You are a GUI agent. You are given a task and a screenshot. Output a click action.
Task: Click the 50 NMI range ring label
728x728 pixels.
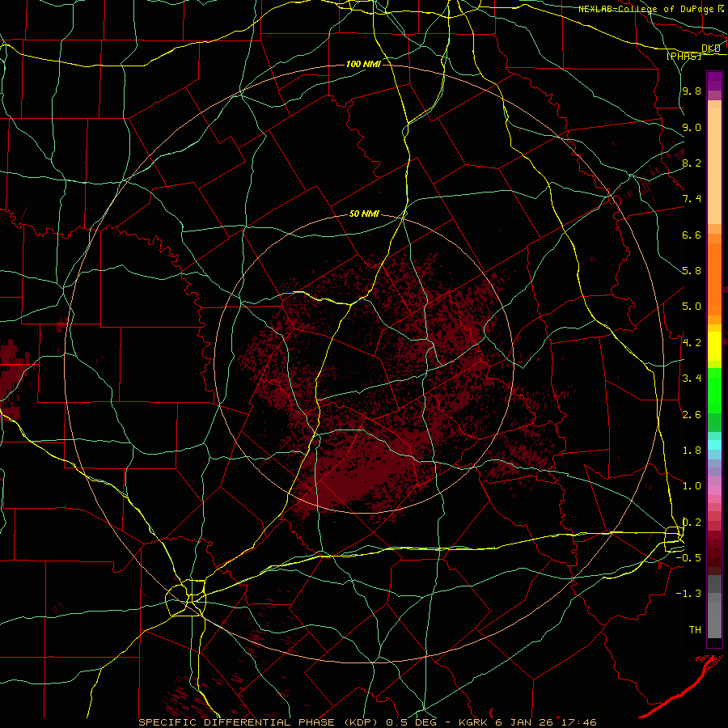click(364, 214)
